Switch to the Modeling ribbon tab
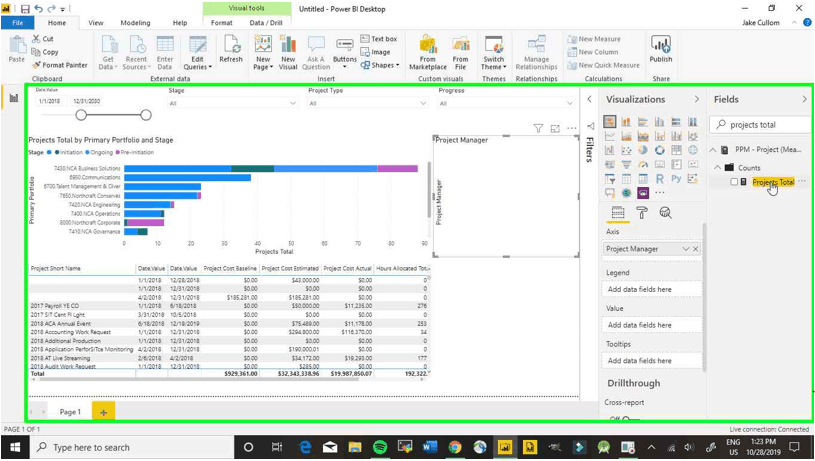Image resolution: width=815 pixels, height=461 pixels. point(136,23)
